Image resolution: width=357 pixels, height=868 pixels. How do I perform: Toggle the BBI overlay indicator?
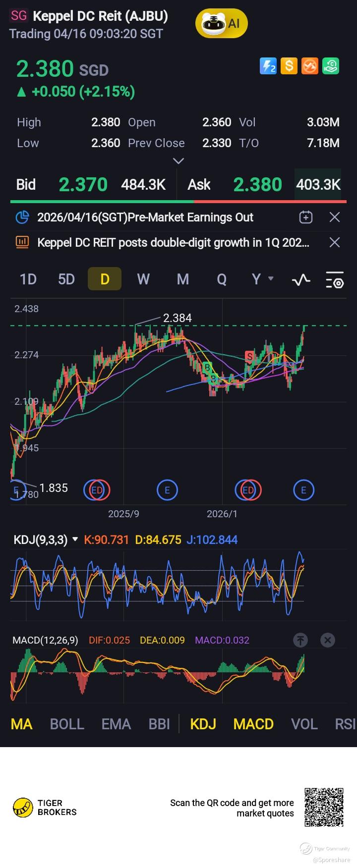click(159, 724)
